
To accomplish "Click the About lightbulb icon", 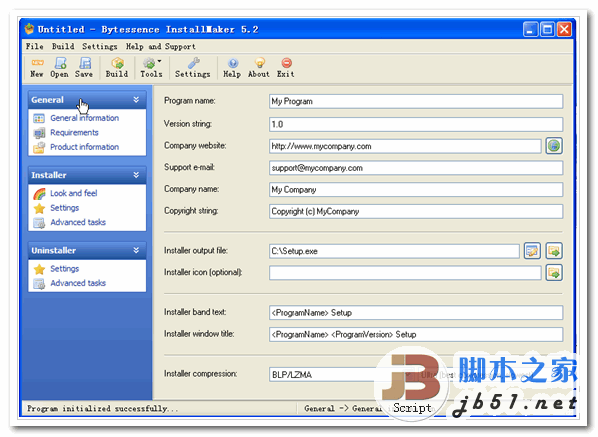I will coord(259,67).
